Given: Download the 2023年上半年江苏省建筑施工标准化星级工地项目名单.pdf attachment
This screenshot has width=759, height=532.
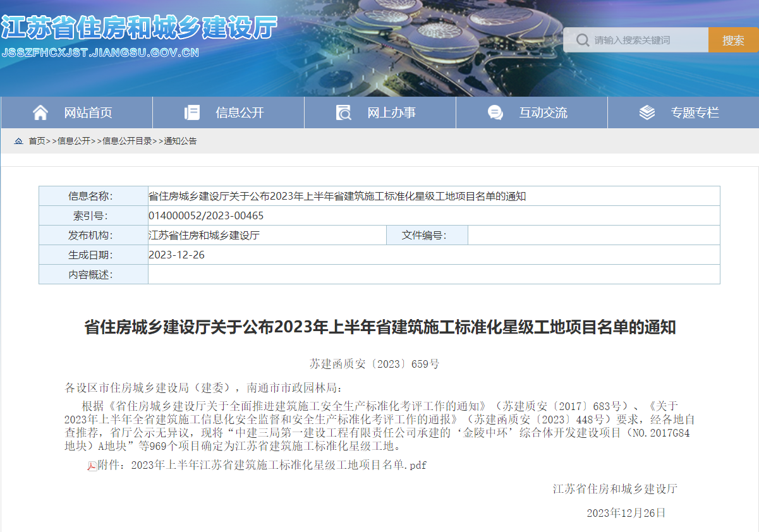Looking at the screenshot, I should (x=278, y=466).
